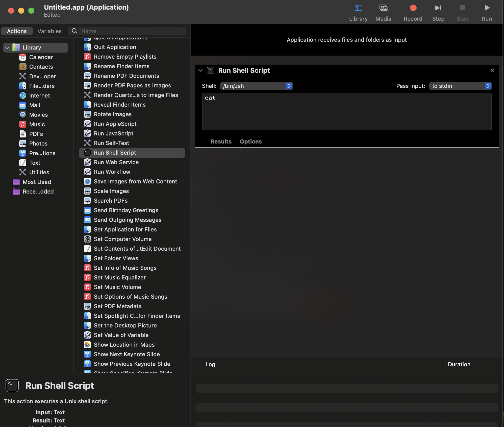Select the Calendar category icon
Viewport: 504px width, 427px height.
click(23, 57)
